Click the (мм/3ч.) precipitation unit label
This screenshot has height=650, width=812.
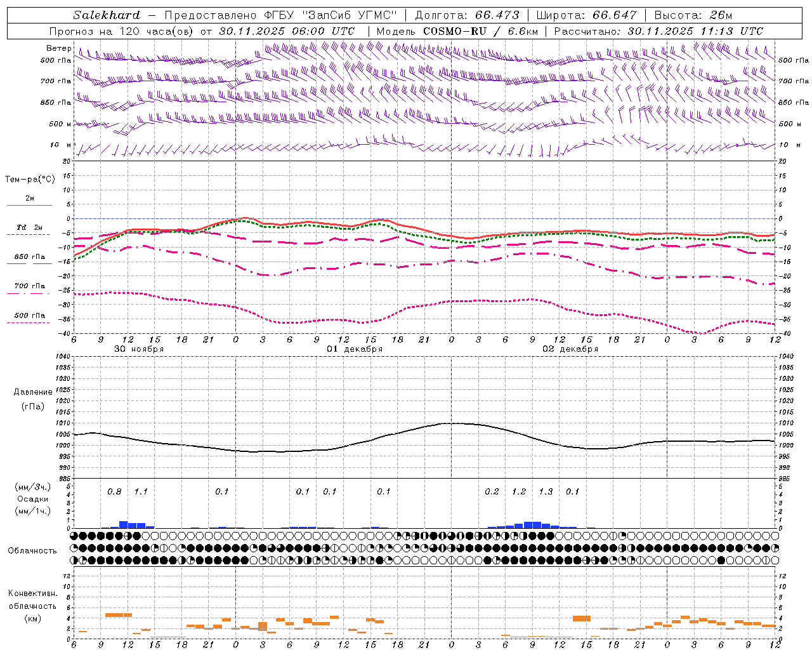tap(32, 487)
